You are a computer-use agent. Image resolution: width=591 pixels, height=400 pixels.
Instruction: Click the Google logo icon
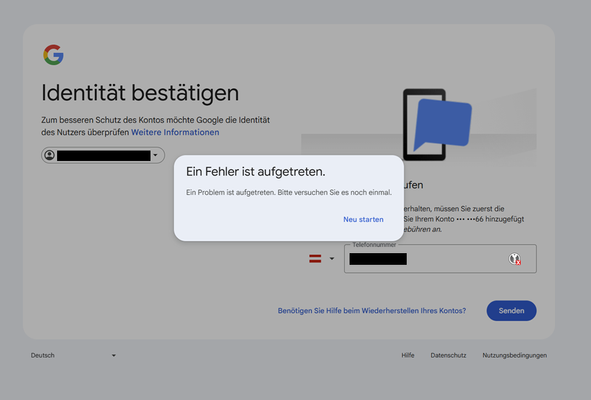click(53, 55)
